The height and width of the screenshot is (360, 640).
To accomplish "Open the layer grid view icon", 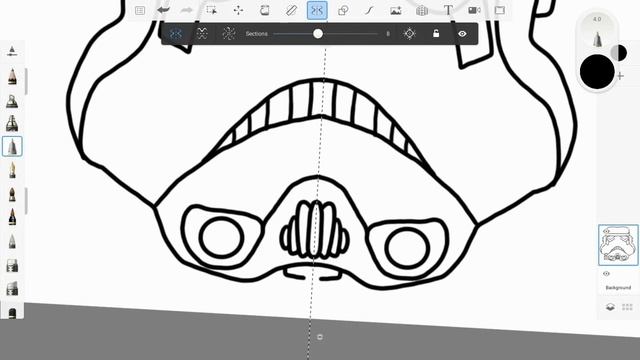I will coord(627,307).
